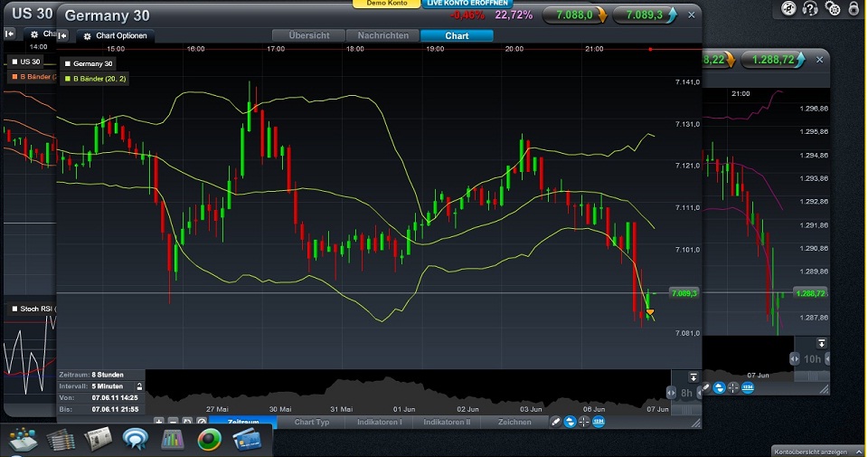Viewport: 868px width, 457px height.
Task: Click Kontoübersicht anzeigen bar
Action: 817,452
